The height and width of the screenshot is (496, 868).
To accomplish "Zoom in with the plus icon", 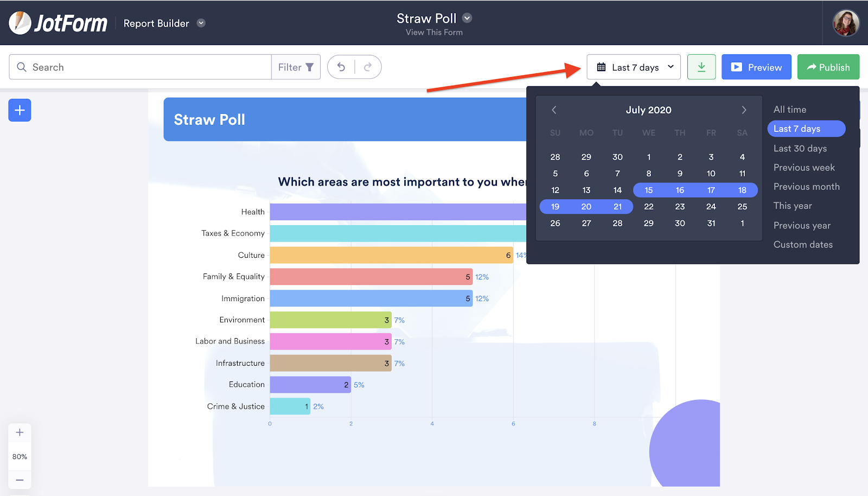I will coord(20,433).
